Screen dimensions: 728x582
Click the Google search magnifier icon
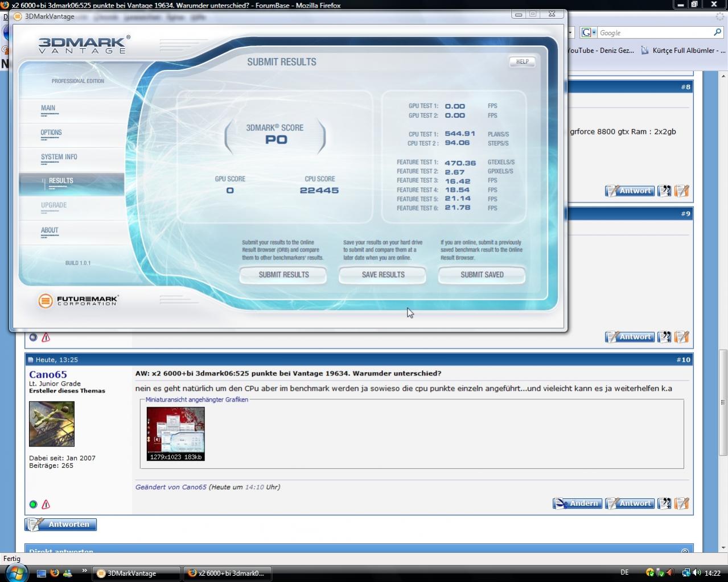tap(717, 32)
